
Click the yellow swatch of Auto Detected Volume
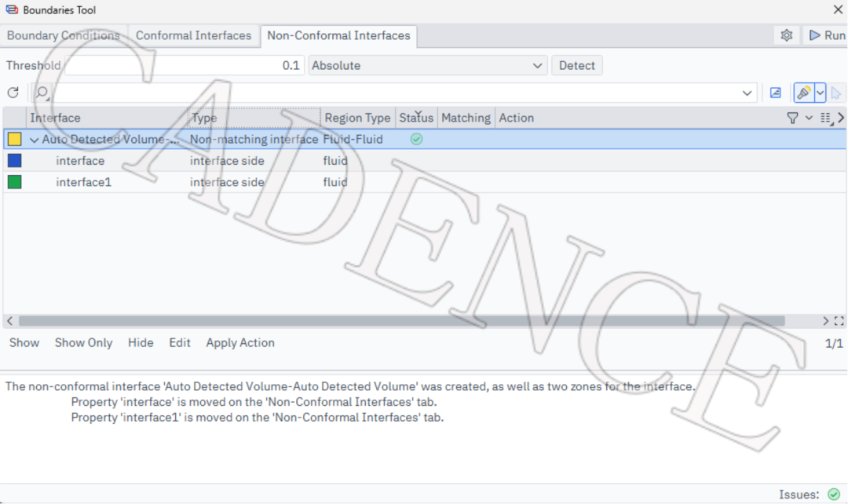[15, 140]
